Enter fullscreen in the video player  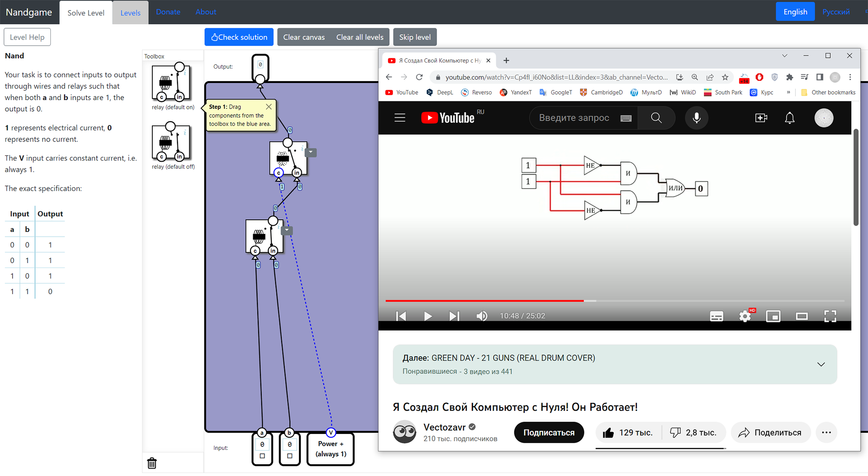coord(830,316)
